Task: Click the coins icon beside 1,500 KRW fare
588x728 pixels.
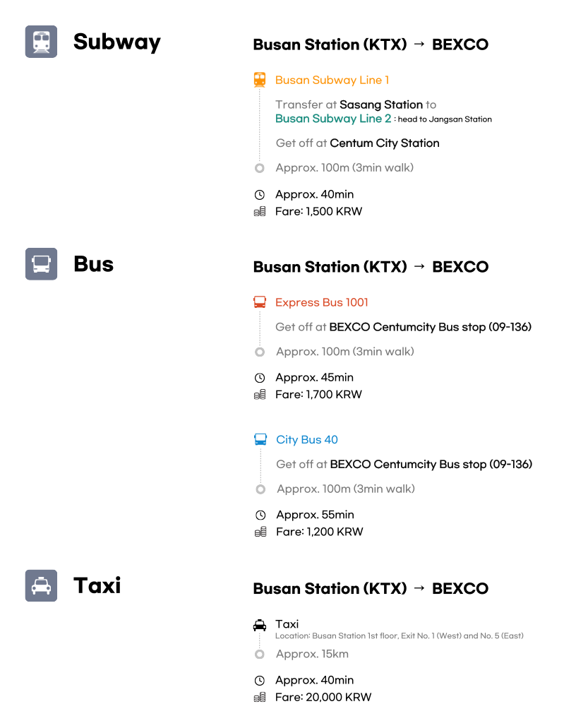Action: 260,212
